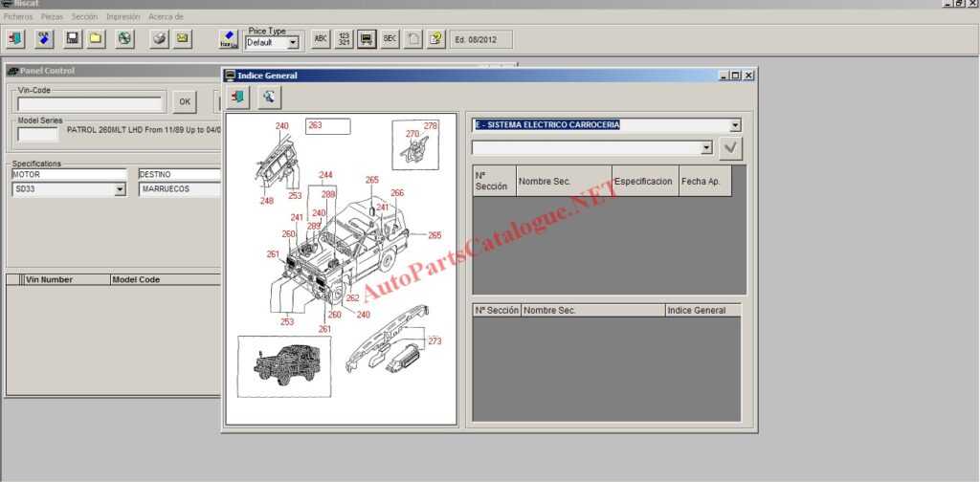Click the SEC section toolbar button

coord(390,38)
